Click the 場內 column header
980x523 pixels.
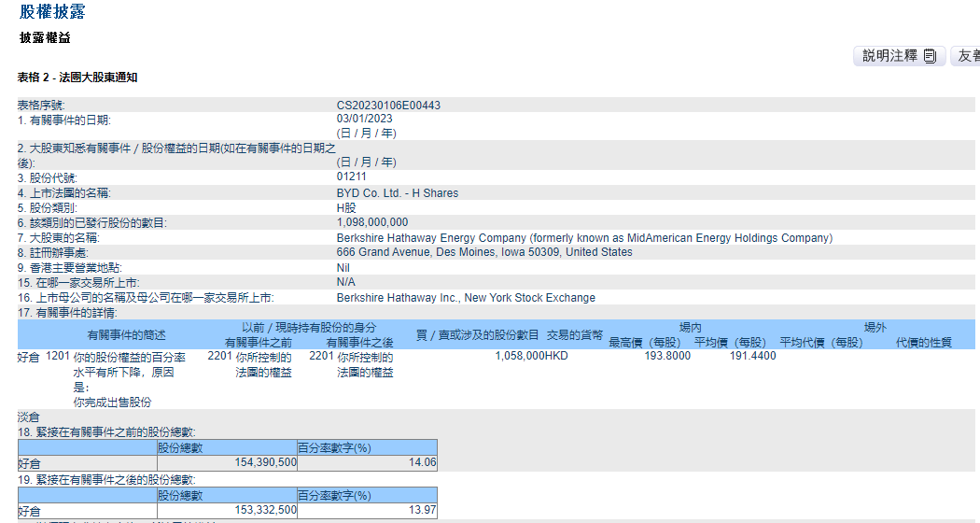tap(691, 328)
